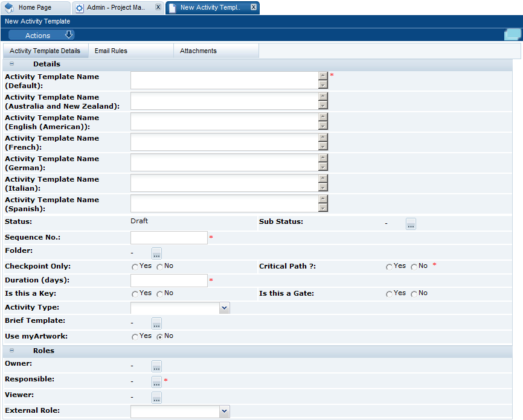This screenshot has height=420, width=523.
Task: Open the Owner role selector
Action: click(156, 366)
